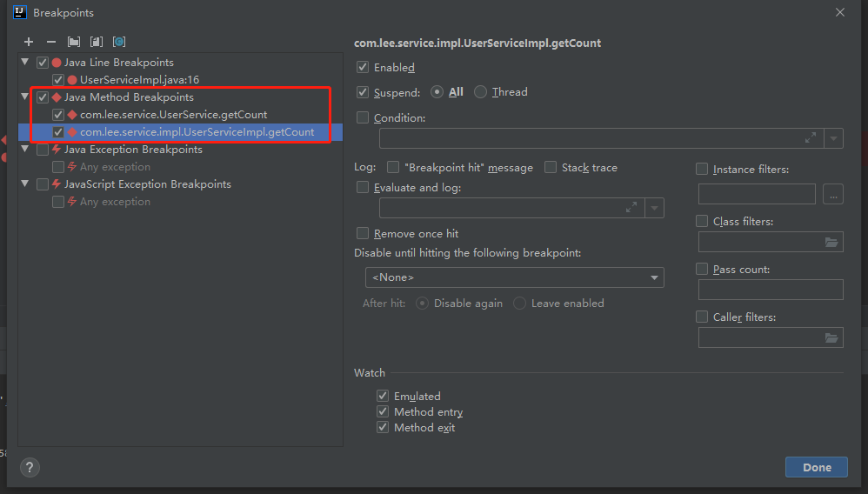Enable the Stack trace log checkbox
The height and width of the screenshot is (494, 868).
[x=551, y=167]
